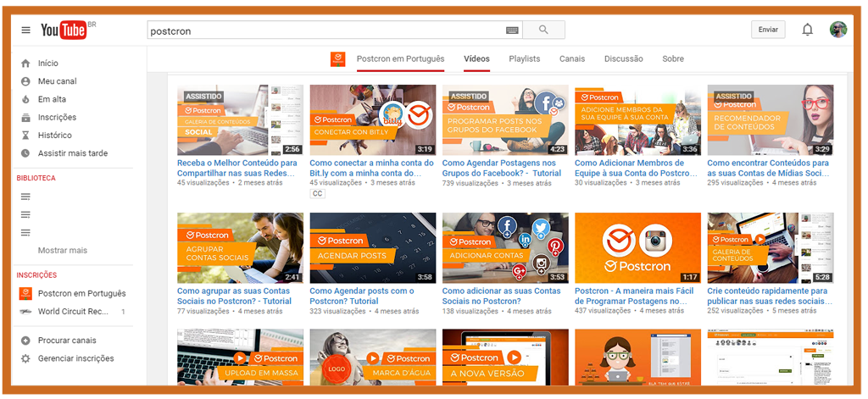
Task: Open the Sobre tab
Action: coord(672,59)
